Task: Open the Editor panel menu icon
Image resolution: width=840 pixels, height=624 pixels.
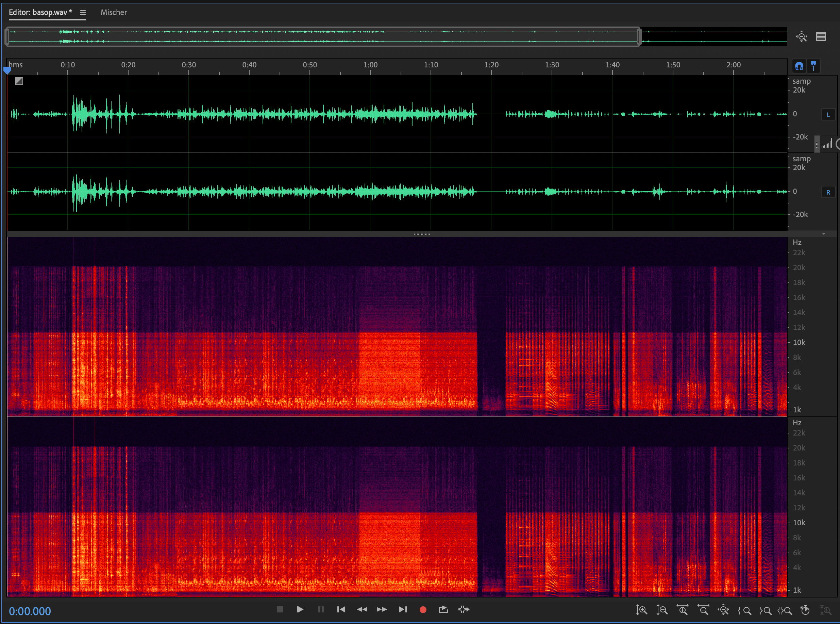Action: (x=83, y=13)
